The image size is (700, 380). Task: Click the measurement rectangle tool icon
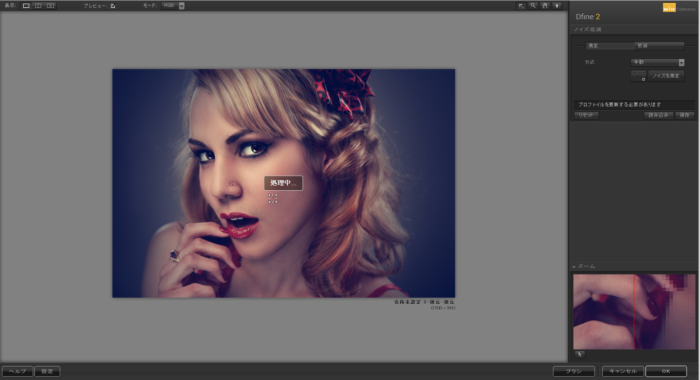[x=638, y=75]
